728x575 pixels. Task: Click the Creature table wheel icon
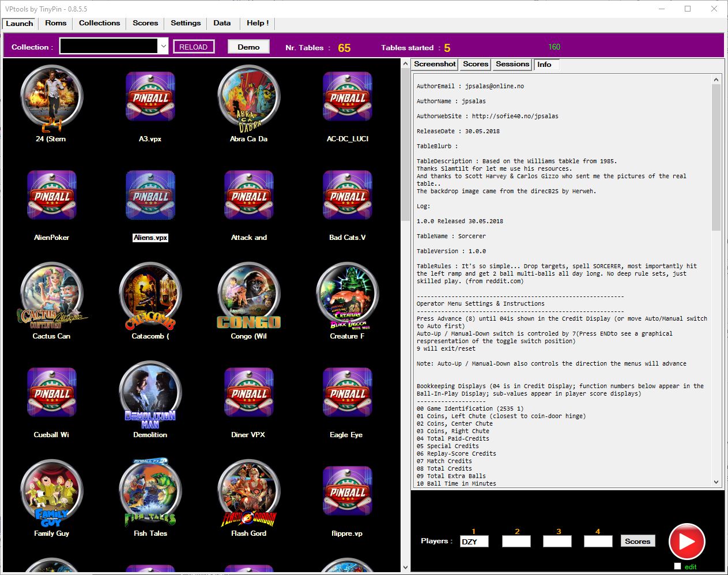tap(347, 295)
